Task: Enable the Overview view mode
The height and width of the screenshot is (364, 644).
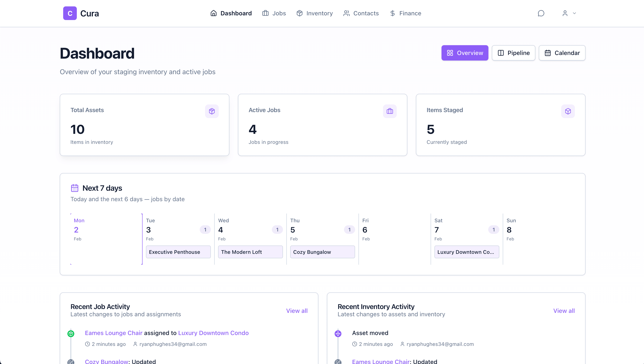Action: [465, 53]
